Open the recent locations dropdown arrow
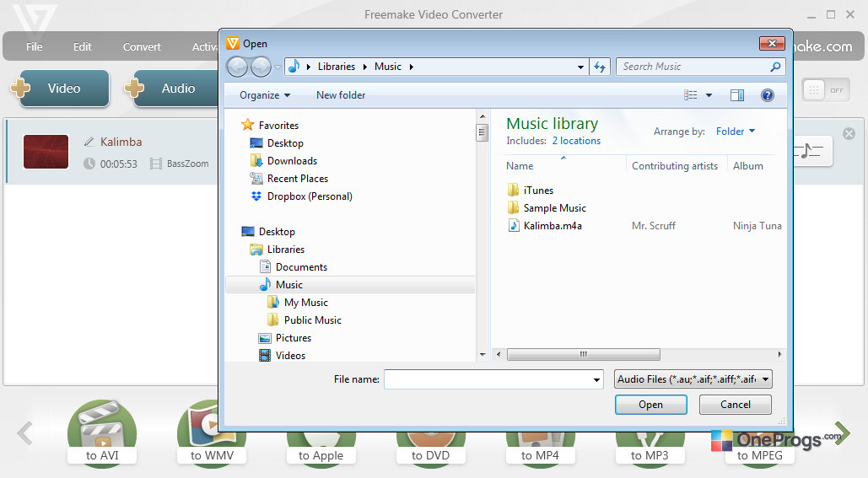 coord(278,67)
